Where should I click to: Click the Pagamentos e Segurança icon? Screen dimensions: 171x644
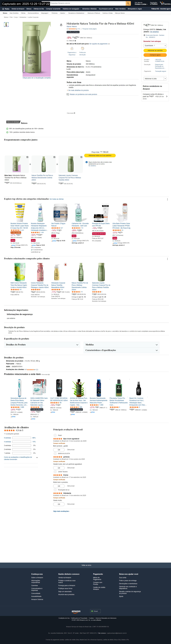[x=72, y=49]
